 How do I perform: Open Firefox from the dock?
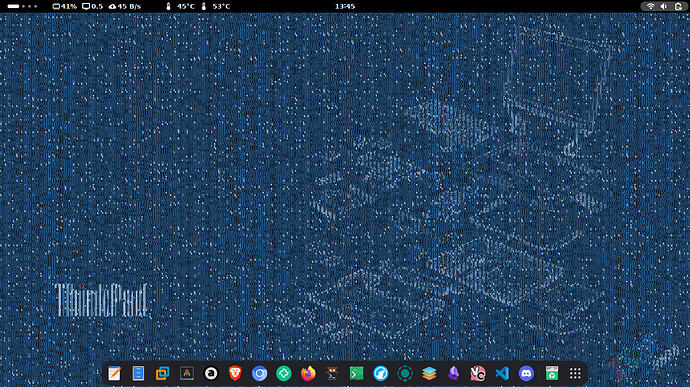[308, 373]
